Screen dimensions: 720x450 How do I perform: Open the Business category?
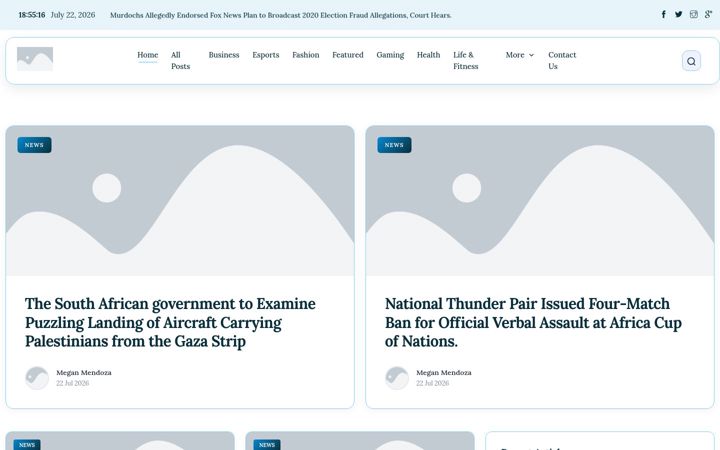[x=224, y=55]
